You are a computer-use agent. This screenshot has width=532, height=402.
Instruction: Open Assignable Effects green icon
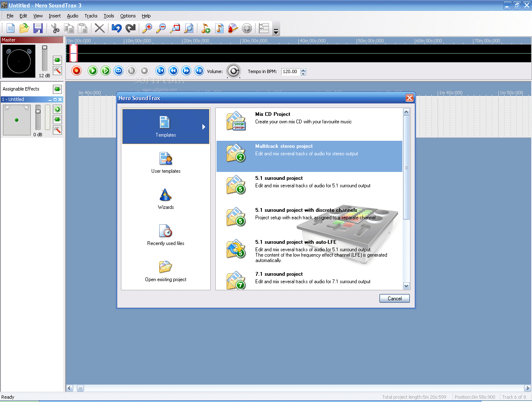coord(57,89)
